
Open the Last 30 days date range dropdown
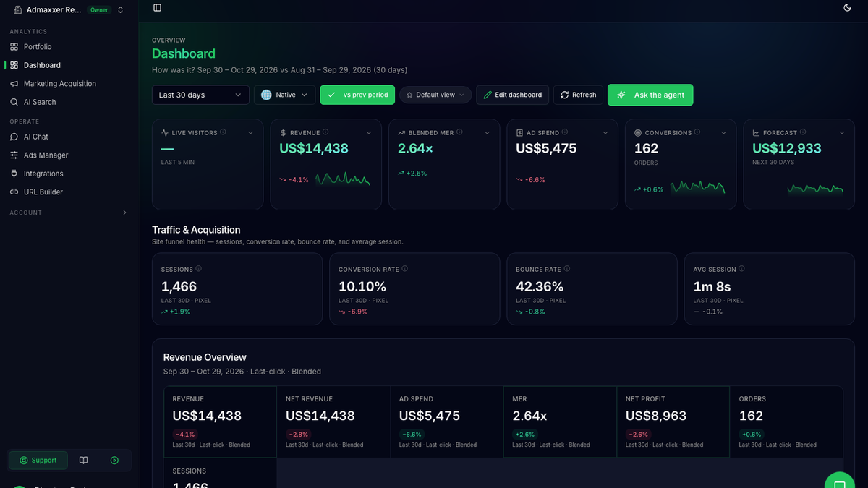tap(200, 95)
